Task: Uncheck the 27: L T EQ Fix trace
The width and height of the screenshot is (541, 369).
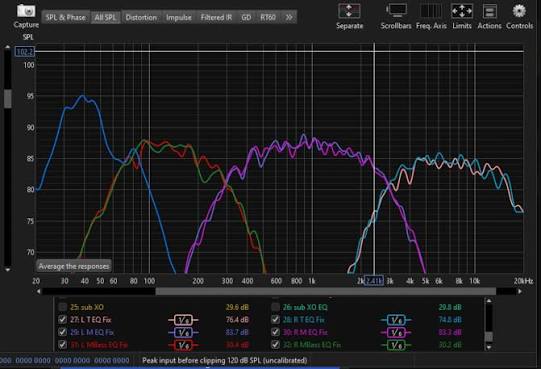Action: [x=62, y=320]
